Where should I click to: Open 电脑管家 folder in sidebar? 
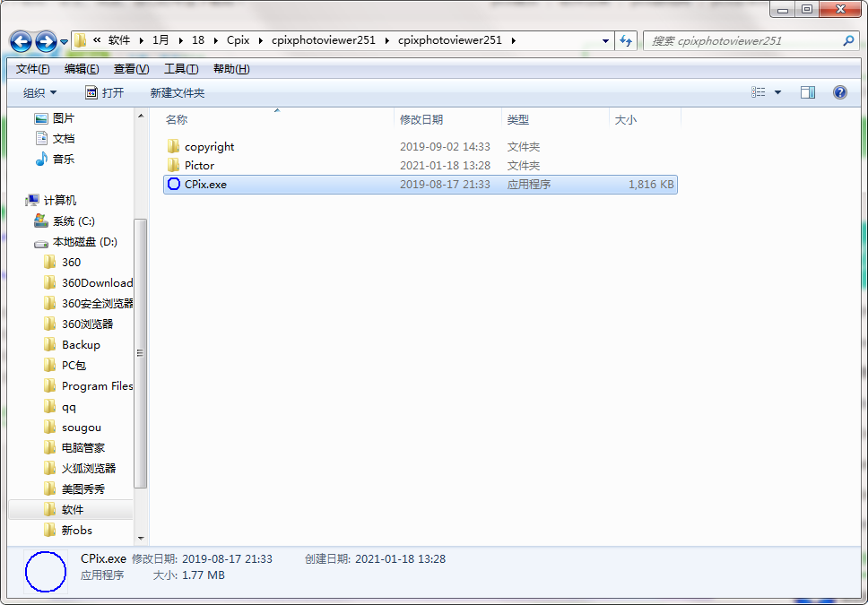(x=74, y=447)
